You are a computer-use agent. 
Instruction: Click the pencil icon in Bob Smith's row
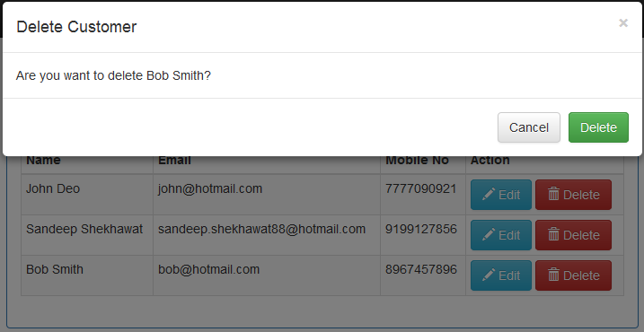tap(489, 275)
